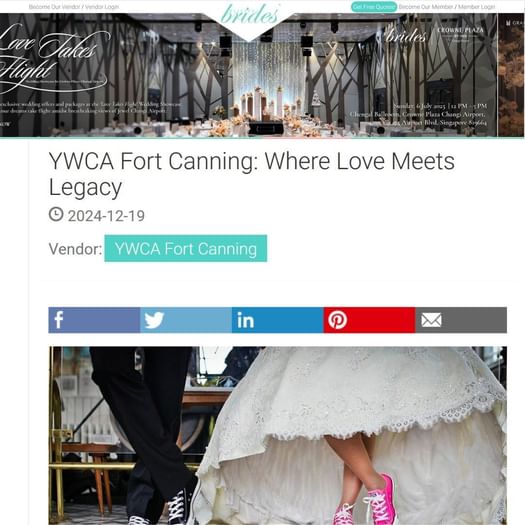Click the clock icon beside the date

click(x=56, y=214)
